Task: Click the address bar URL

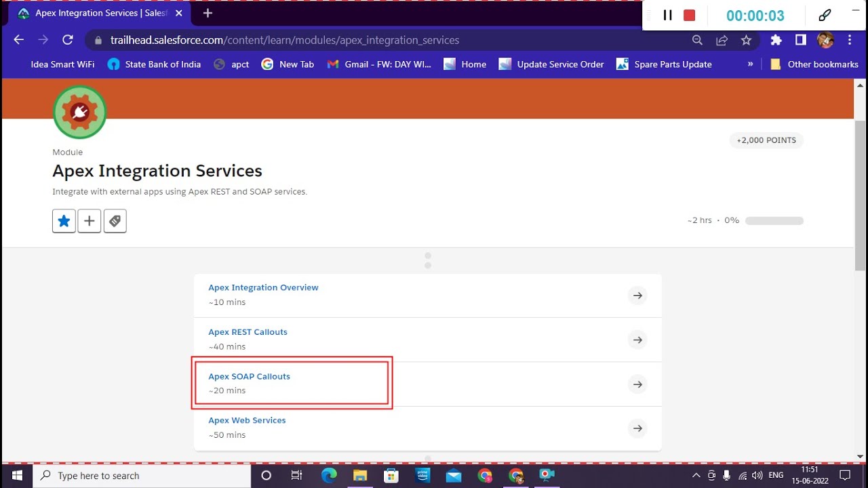Action: tap(285, 40)
